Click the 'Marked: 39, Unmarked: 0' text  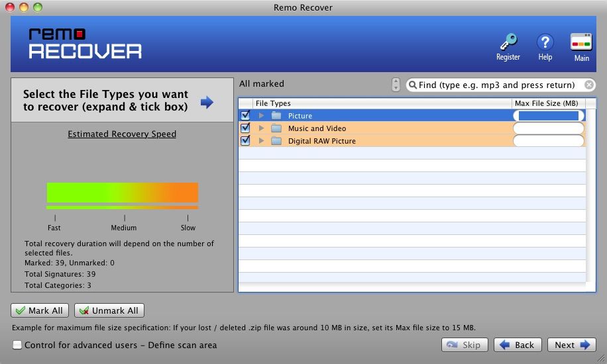70,263
